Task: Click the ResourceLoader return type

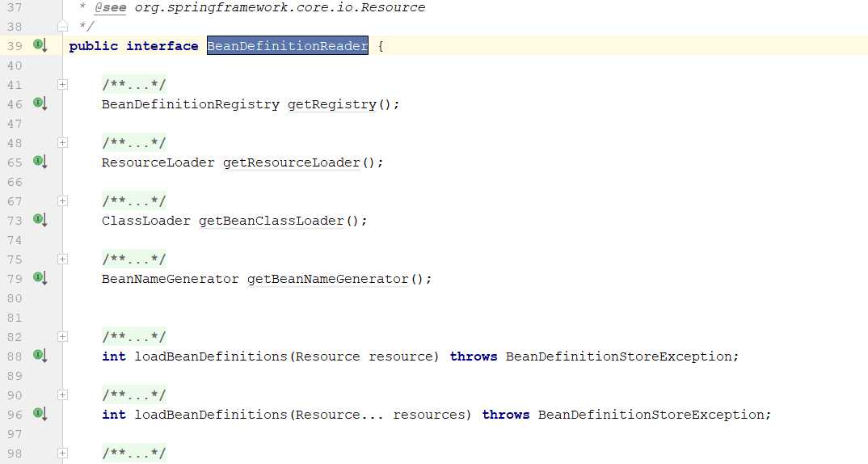Action: [x=158, y=162]
